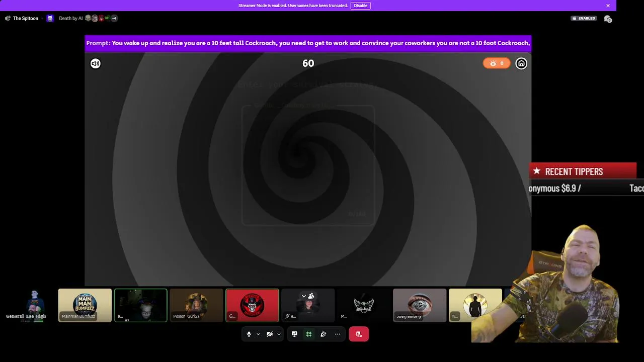The image size is (644, 362).
Task: Select the red skull avatar tile
Action: click(252, 305)
